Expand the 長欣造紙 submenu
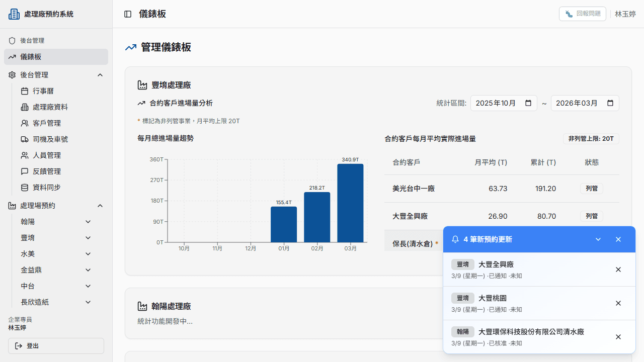This screenshot has height=362, width=644. [88, 302]
